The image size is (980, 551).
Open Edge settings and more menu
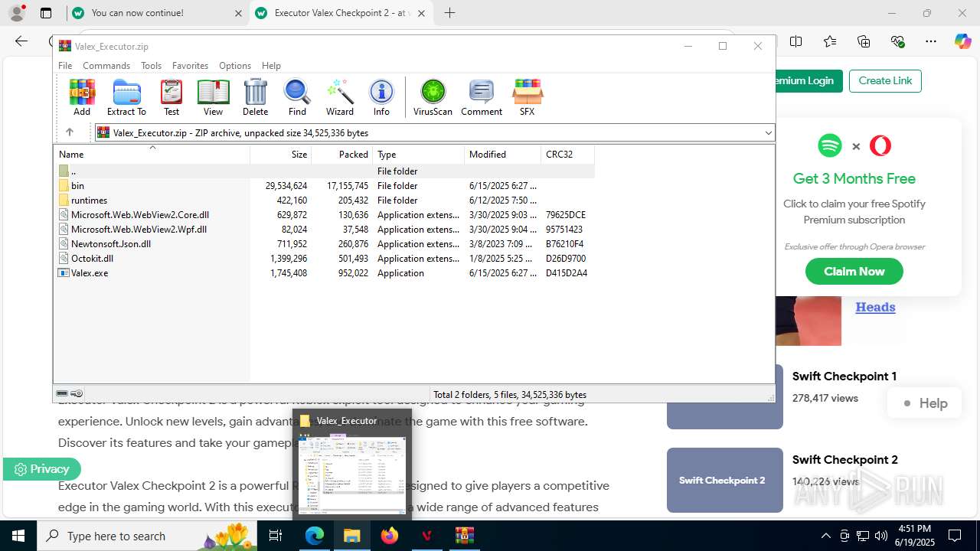coord(931,41)
